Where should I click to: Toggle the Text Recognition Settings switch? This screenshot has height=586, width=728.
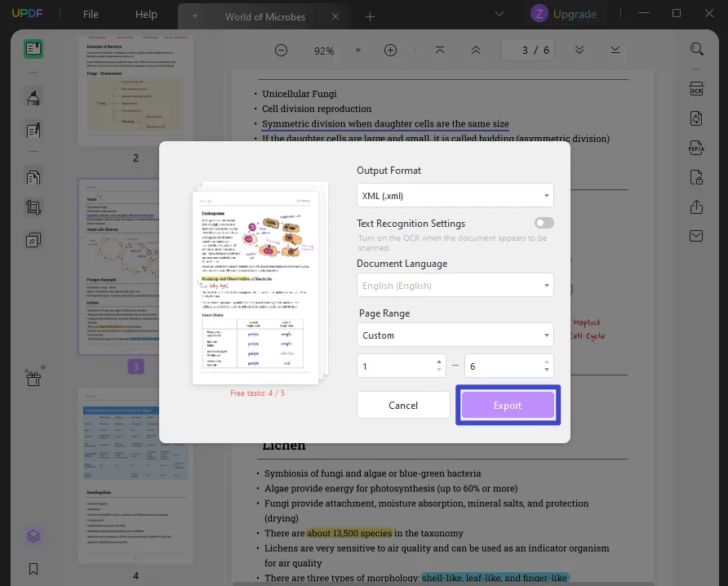[543, 222]
